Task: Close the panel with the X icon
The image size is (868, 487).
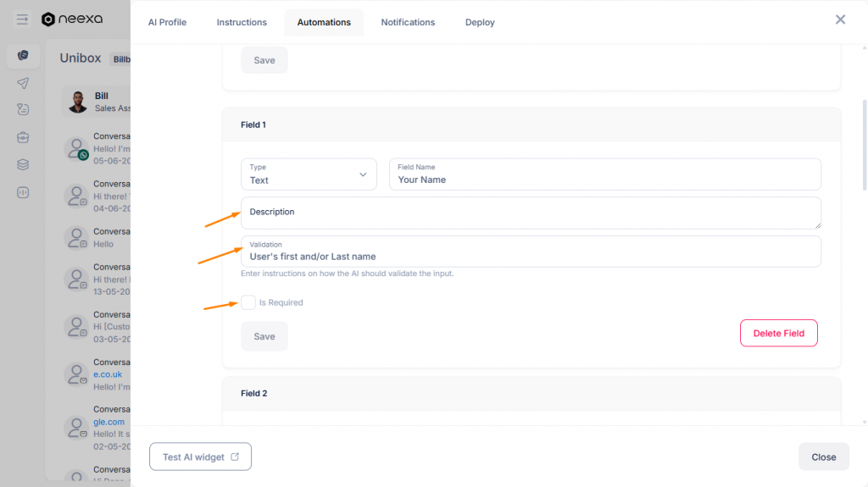Action: 840,19
